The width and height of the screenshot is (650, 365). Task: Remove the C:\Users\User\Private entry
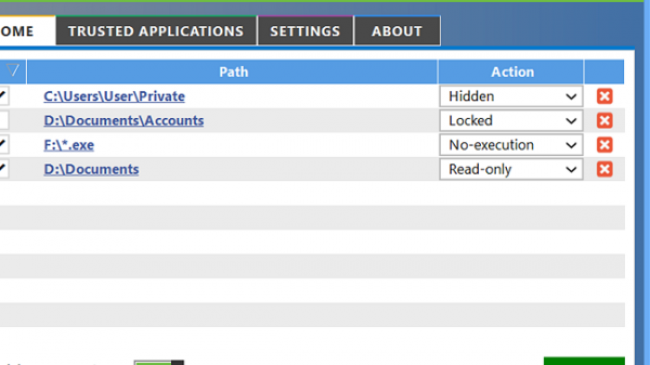pos(604,96)
